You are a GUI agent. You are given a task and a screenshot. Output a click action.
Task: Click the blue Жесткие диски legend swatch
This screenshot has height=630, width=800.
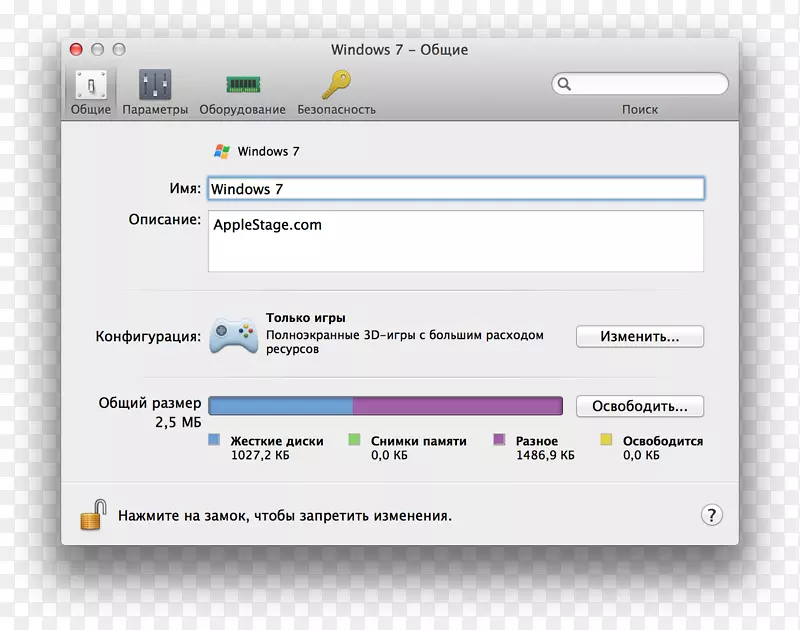(x=214, y=440)
